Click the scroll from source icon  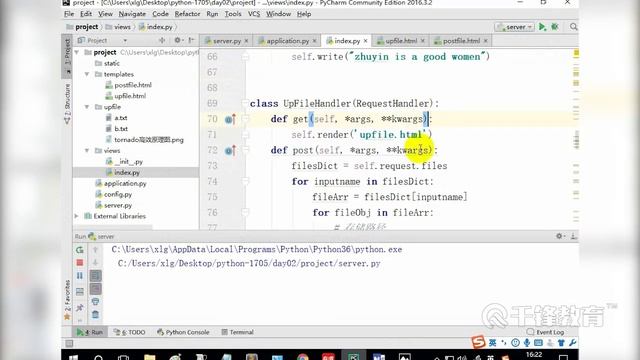point(162,40)
